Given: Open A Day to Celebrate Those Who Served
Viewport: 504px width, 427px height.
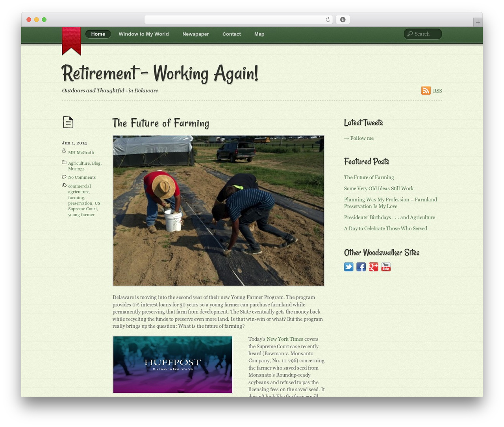Looking at the screenshot, I should (x=385, y=228).
